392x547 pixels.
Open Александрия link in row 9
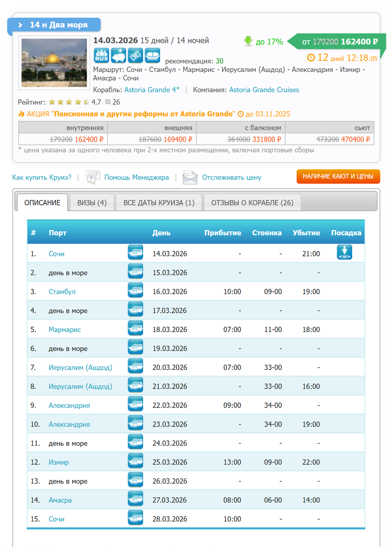point(69,405)
